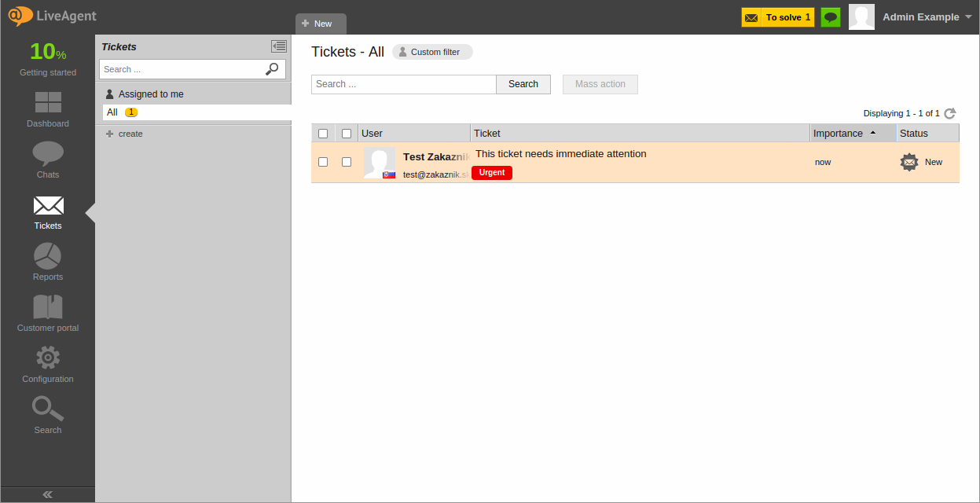This screenshot has width=980, height=503.
Task: Refresh the ticket list
Action: tap(950, 113)
